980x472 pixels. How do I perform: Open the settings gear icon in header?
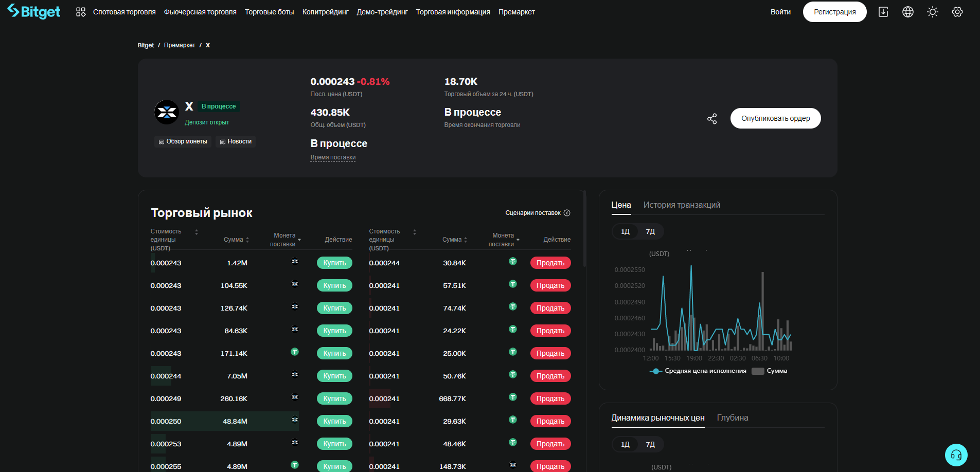pyautogui.click(x=957, y=12)
